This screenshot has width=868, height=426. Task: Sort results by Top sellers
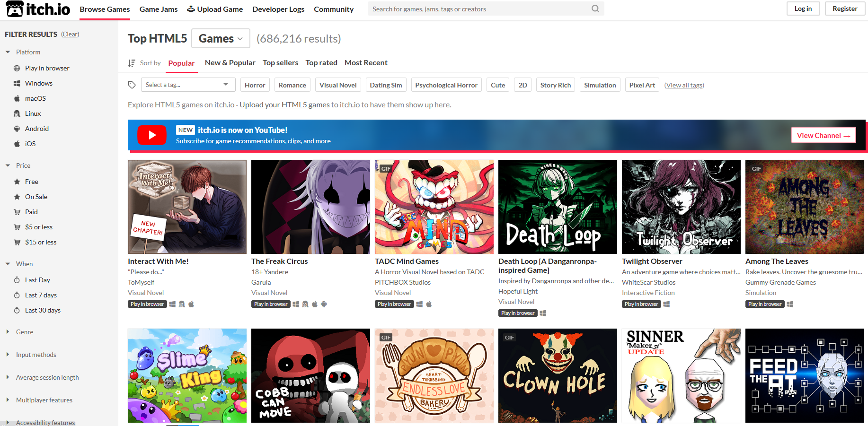click(x=280, y=63)
